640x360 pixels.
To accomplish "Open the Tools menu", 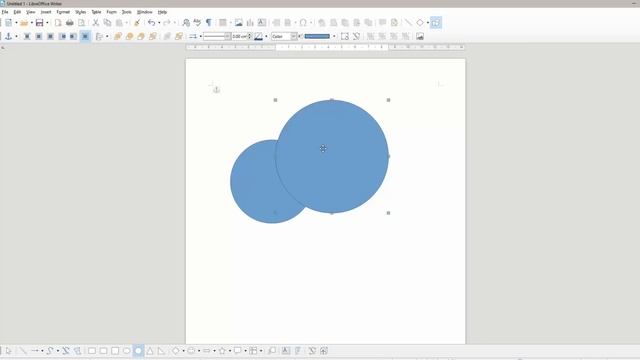I will coord(127,12).
